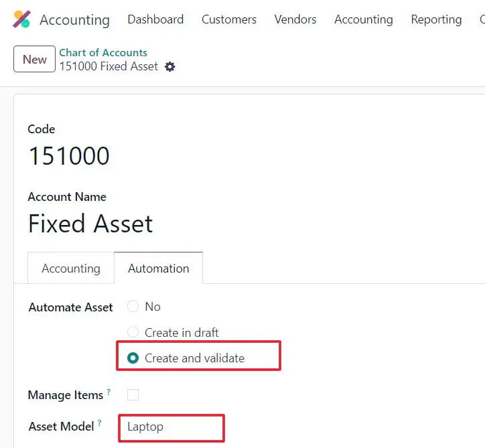Select the No radio option
Viewport: 485px width, 448px height.
pyautogui.click(x=133, y=307)
